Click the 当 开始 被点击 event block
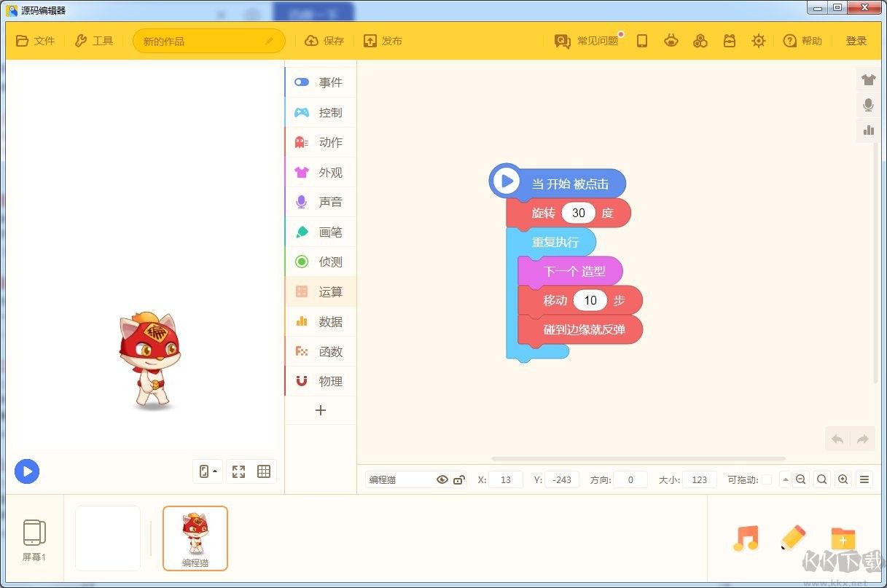Screen dimensions: 887x588 (558, 184)
